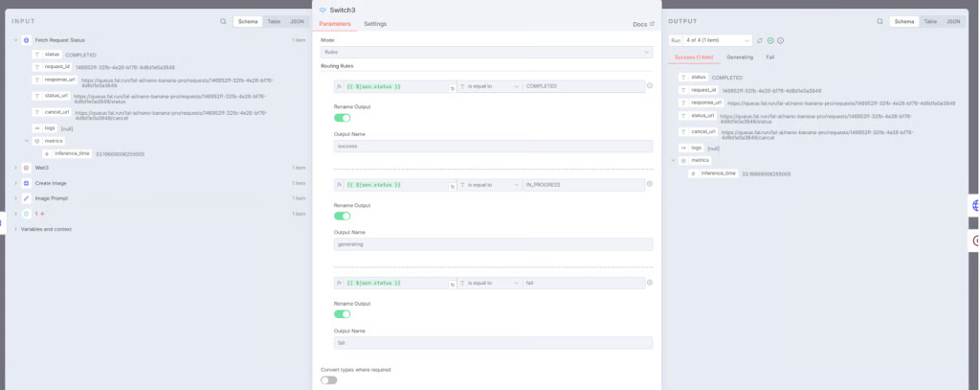Switch INPUT view to JSON

click(x=297, y=21)
